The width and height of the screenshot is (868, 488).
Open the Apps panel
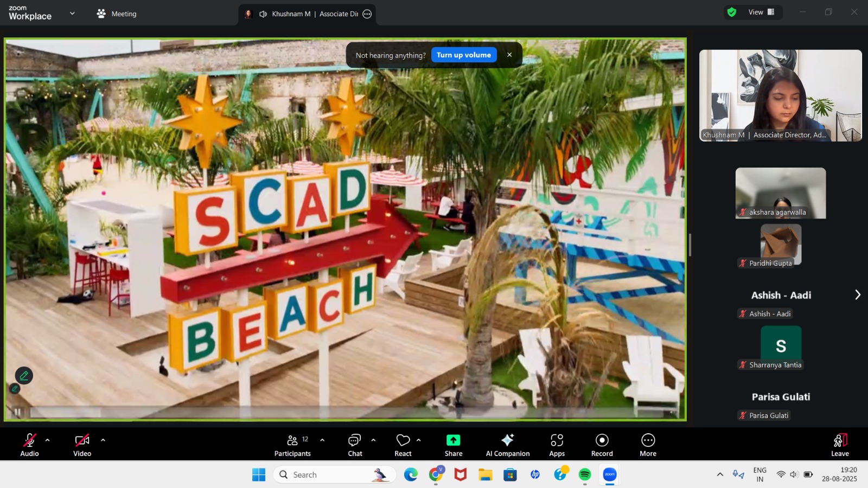[557, 445]
